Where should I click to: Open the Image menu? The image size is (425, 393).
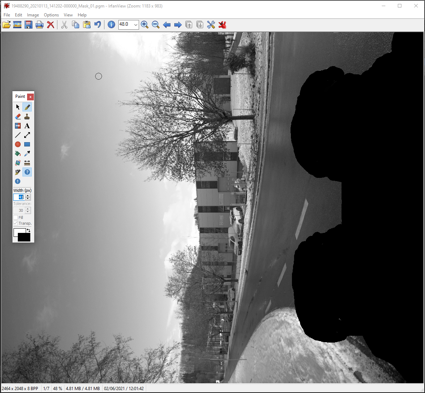click(33, 15)
